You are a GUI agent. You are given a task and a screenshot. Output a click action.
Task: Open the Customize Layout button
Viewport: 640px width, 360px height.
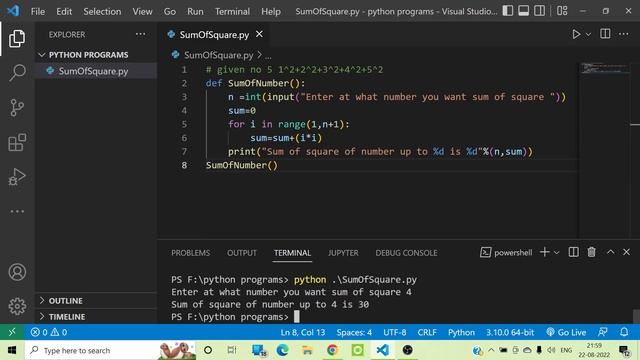[562, 11]
